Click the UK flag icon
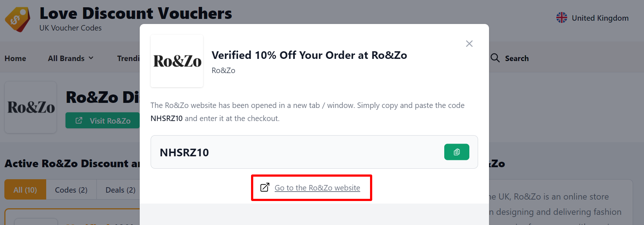 561,18
